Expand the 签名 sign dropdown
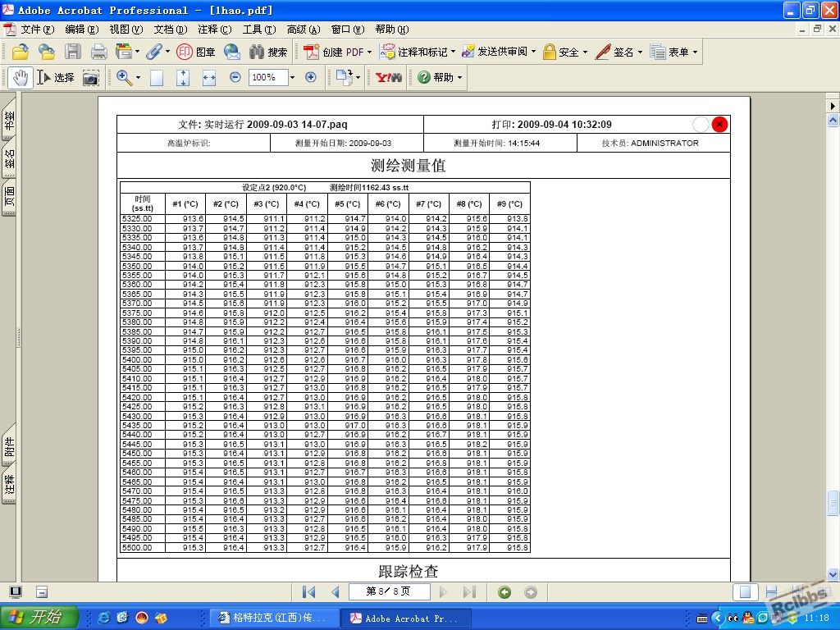 point(640,52)
